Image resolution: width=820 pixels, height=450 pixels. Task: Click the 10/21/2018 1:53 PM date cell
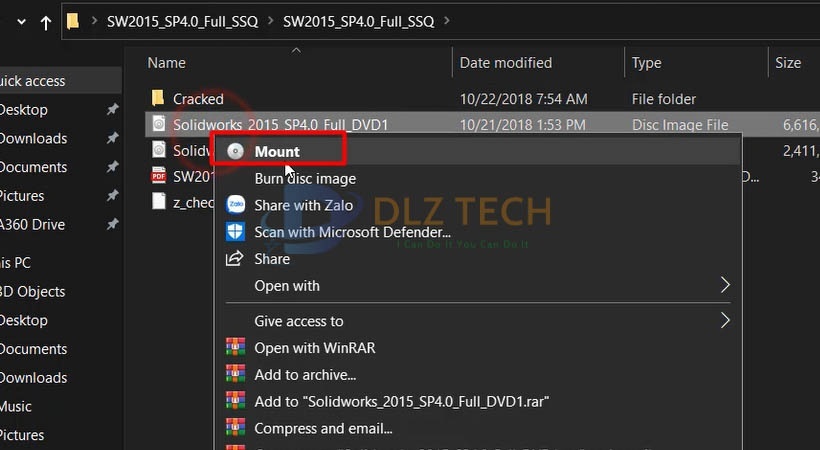point(522,125)
